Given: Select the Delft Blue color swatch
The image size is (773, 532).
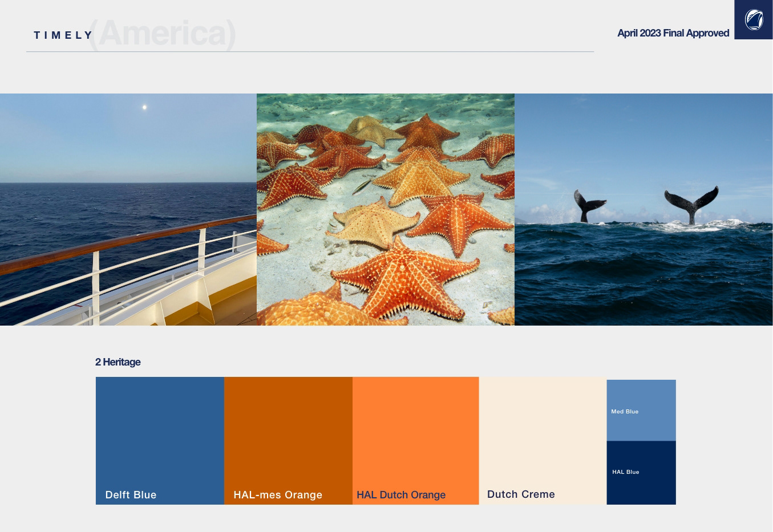Looking at the screenshot, I should (160, 441).
